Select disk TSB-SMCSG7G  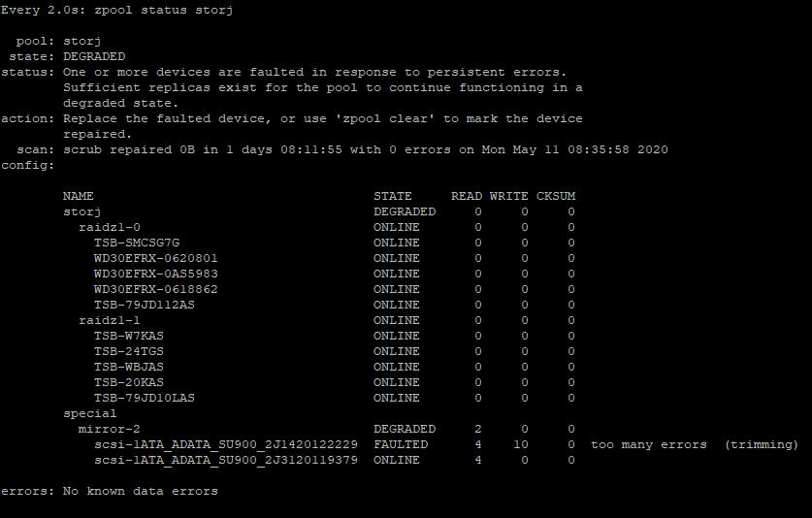pyautogui.click(x=137, y=243)
